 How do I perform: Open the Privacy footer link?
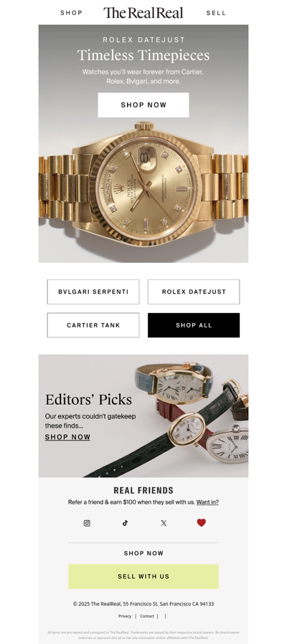pos(125,616)
